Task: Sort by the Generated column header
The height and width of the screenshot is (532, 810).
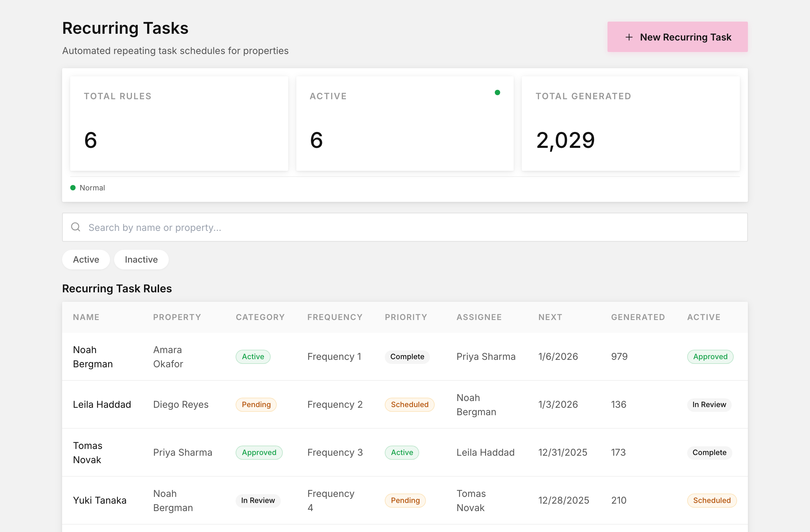Action: (638, 317)
